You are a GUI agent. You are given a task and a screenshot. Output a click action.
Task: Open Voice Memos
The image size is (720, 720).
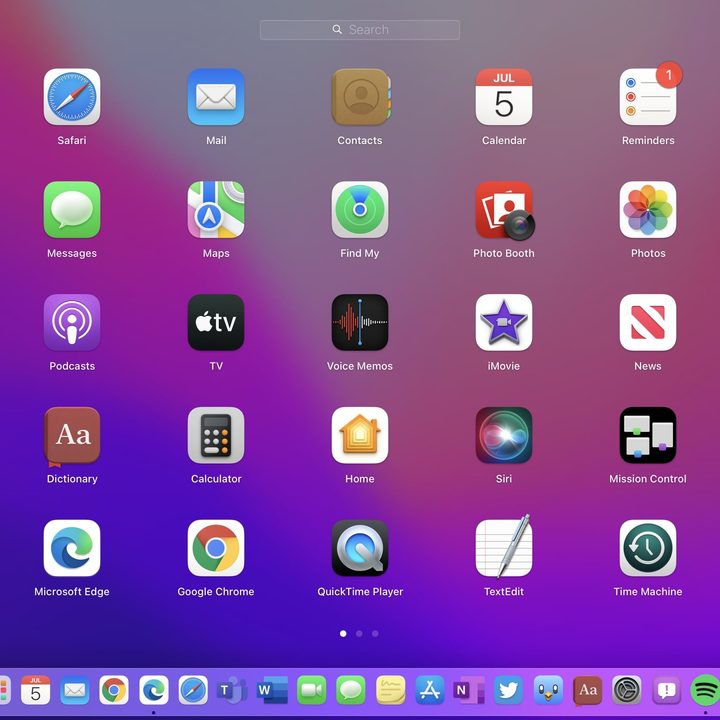[x=360, y=322]
